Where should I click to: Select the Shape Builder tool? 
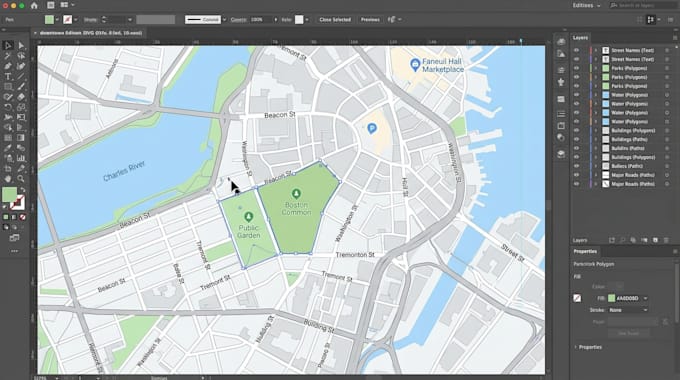(8, 128)
